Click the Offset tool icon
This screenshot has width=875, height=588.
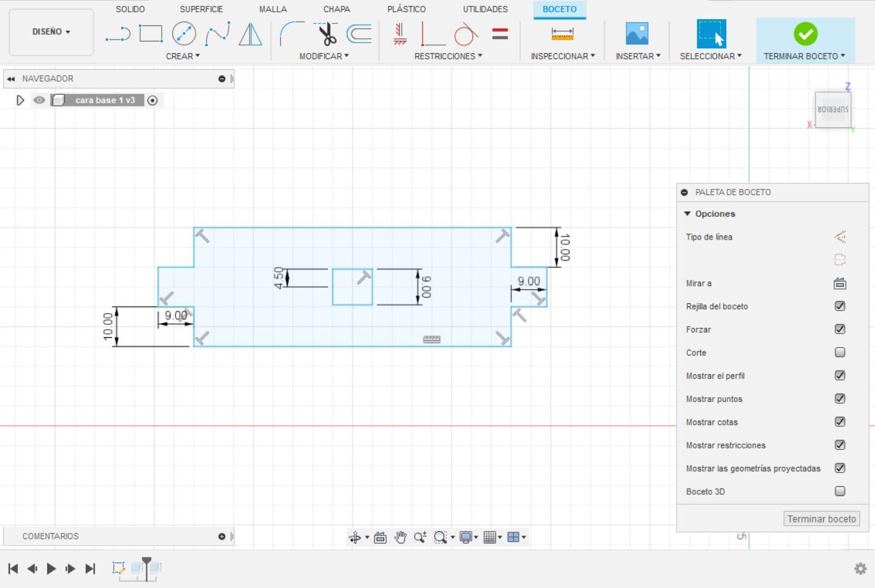click(359, 34)
